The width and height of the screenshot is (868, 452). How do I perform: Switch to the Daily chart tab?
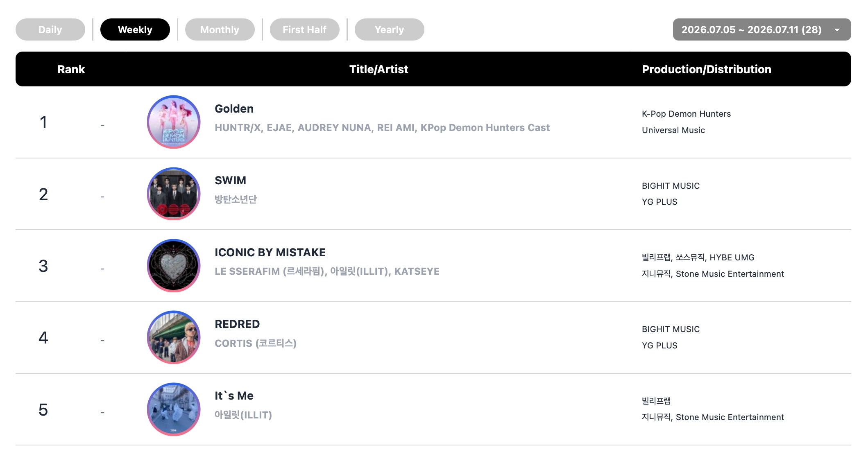point(50,29)
